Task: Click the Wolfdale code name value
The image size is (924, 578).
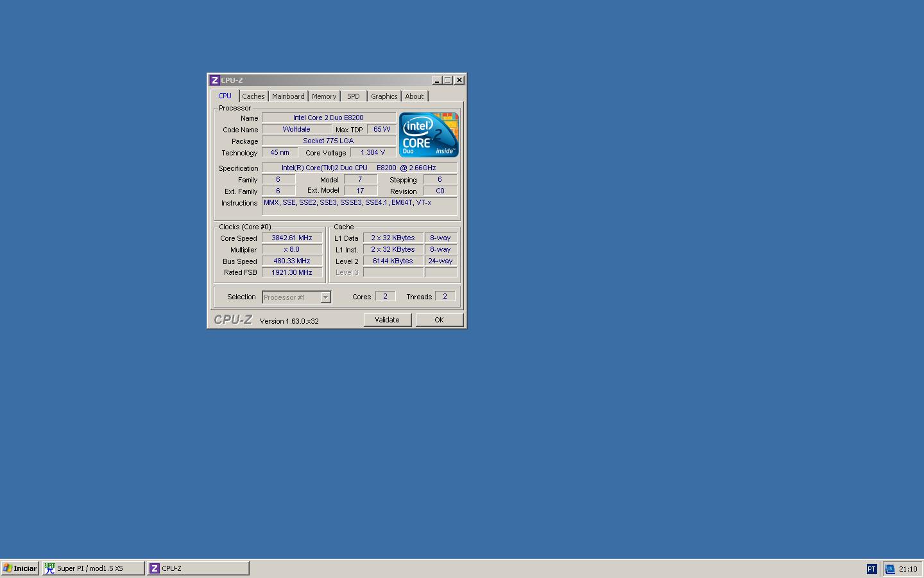Action: 296,129
